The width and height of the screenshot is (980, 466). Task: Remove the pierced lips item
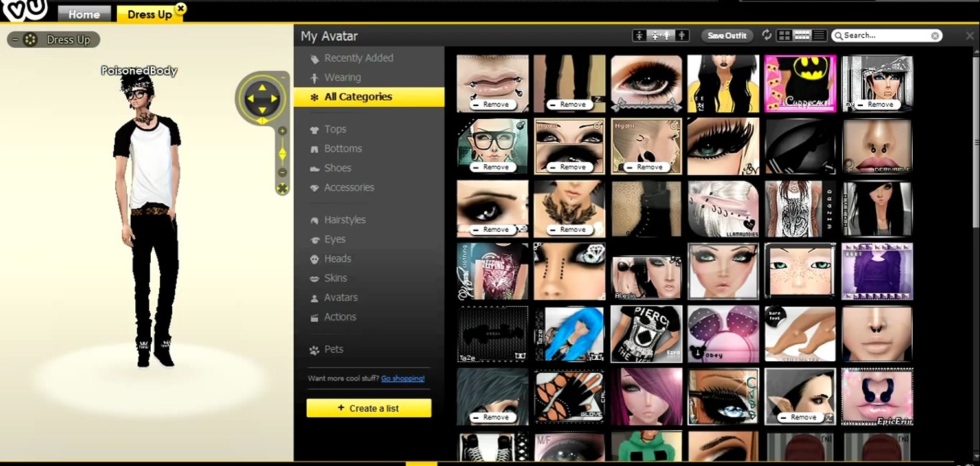491,104
